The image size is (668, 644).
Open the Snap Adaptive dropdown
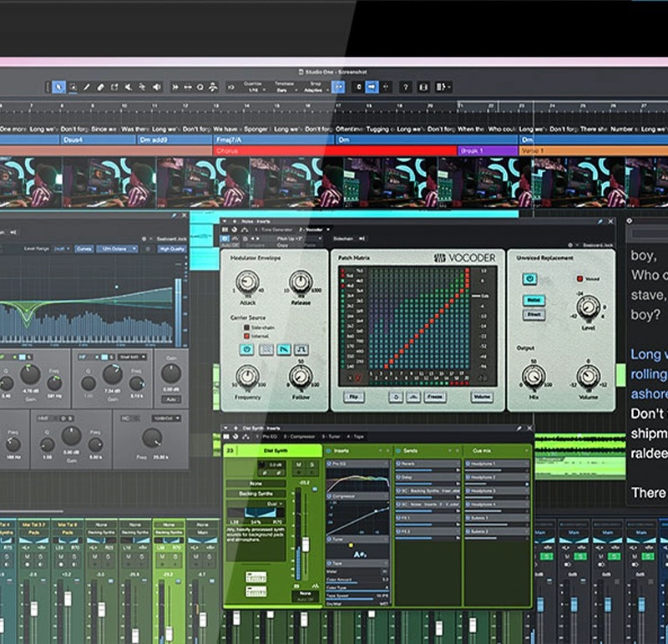pos(316,90)
